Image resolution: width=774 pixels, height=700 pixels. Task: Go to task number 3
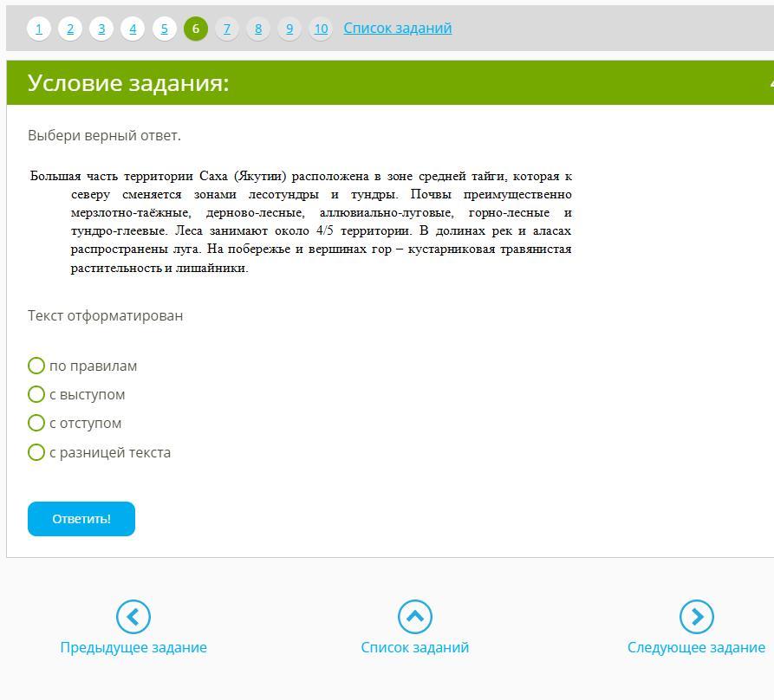101,29
